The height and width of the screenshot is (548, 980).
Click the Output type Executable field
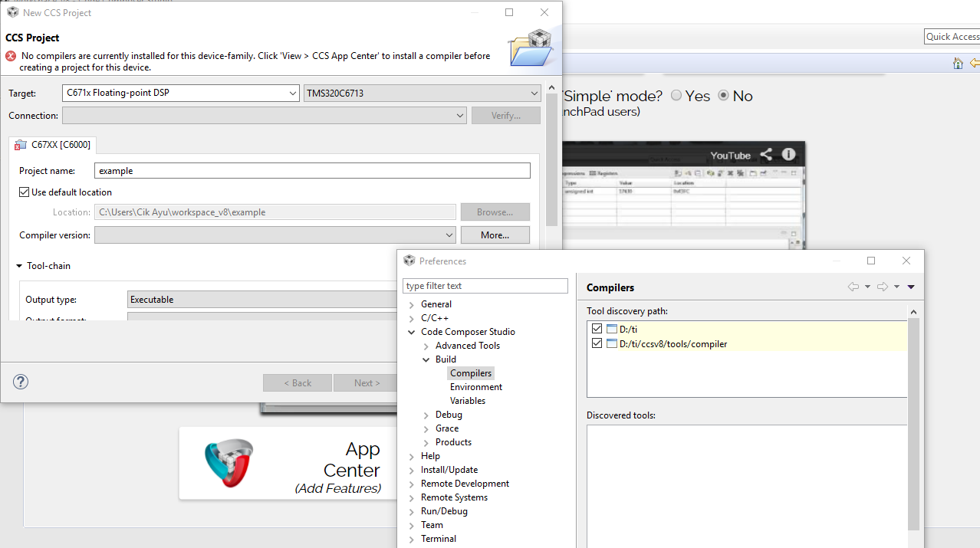point(262,300)
